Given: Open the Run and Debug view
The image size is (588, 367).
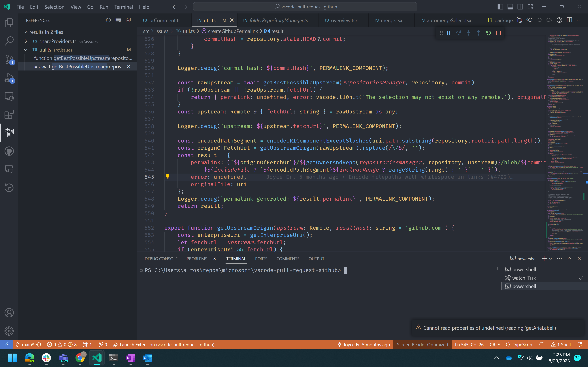Looking at the screenshot, I should pyautogui.click(x=9, y=78).
